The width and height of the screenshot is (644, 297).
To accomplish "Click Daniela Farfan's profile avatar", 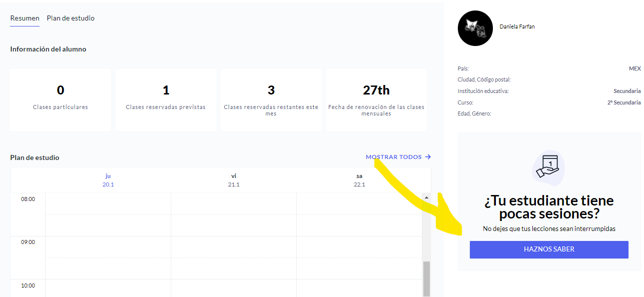I will pos(475,28).
